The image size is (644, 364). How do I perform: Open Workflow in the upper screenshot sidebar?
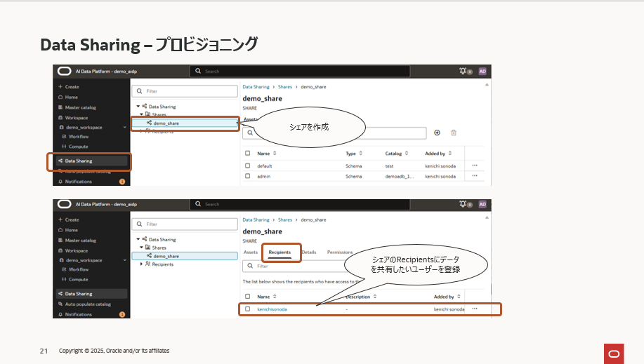[x=75, y=137]
